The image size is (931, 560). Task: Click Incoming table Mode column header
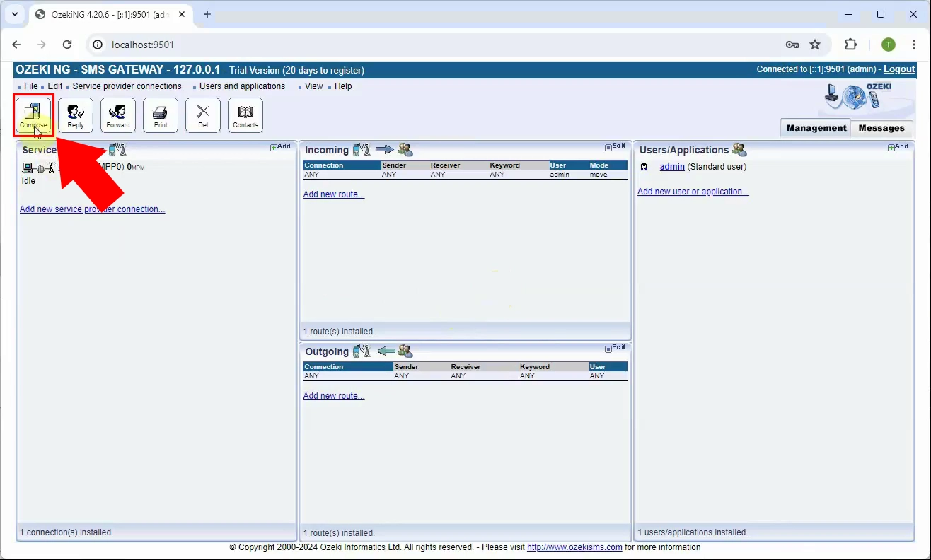click(x=608, y=165)
